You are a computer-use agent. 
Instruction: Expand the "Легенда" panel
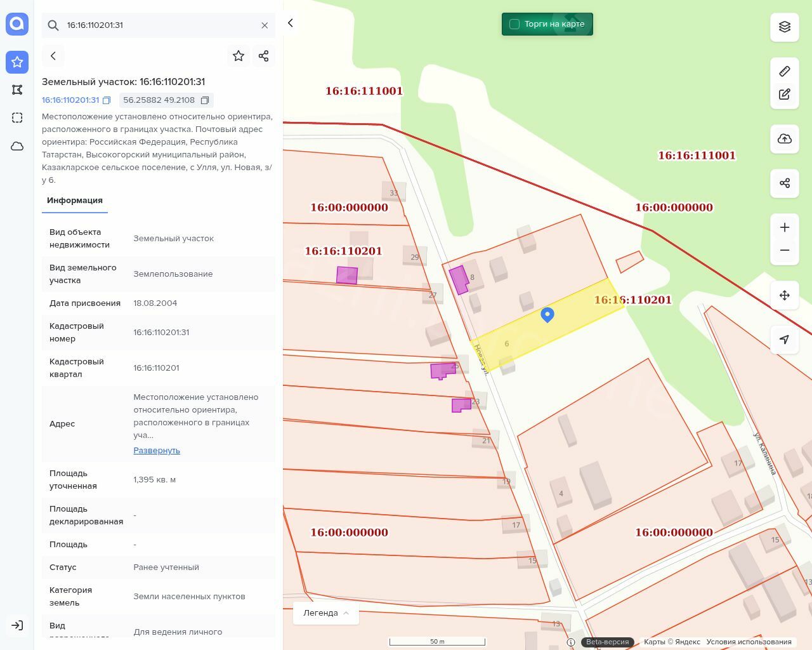325,613
